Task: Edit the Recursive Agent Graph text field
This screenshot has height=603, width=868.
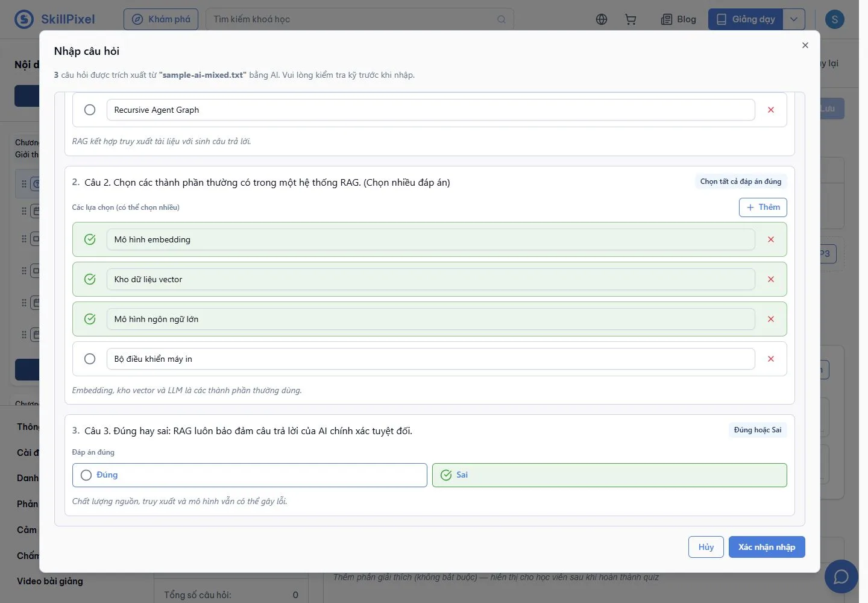Action: point(430,110)
